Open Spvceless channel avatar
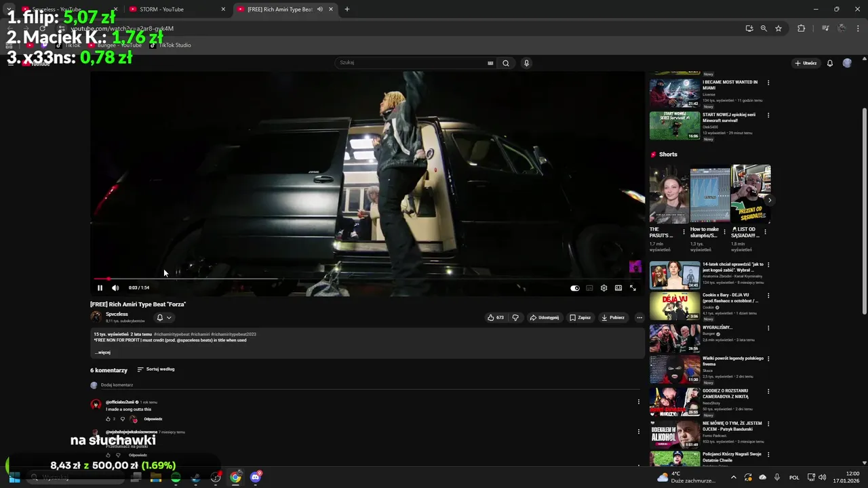The image size is (868, 488). click(96, 317)
